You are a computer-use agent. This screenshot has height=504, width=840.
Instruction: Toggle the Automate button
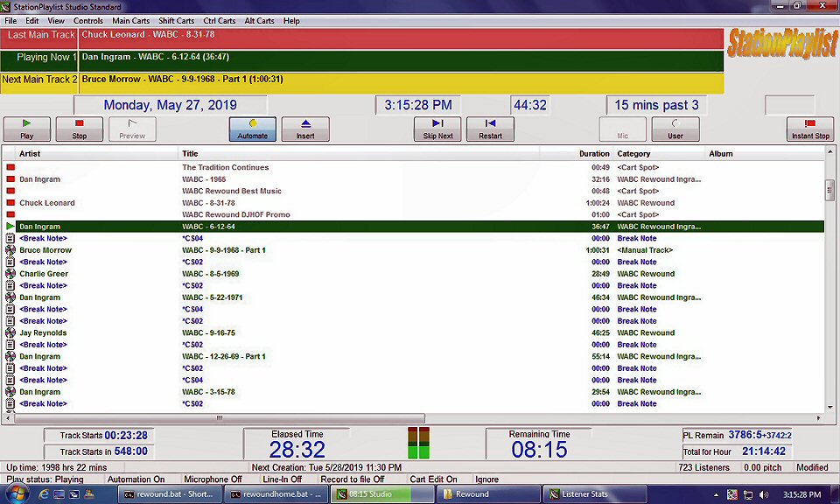252,129
